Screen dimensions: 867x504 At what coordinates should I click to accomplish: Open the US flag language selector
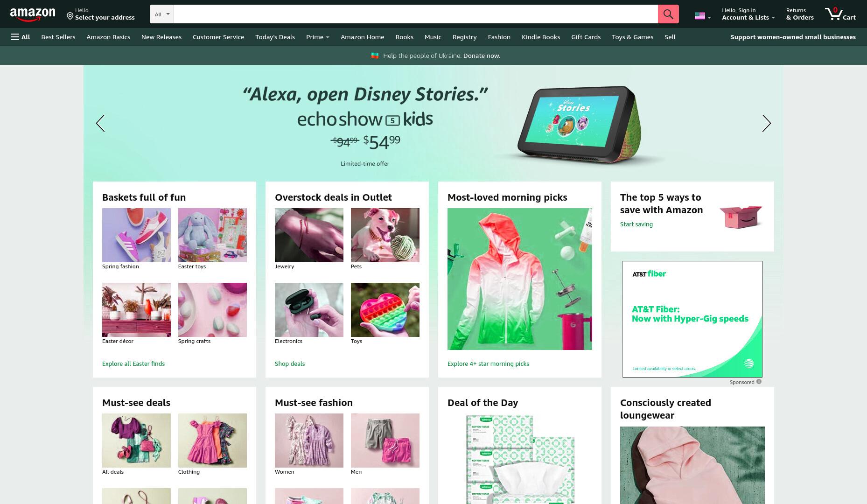pyautogui.click(x=703, y=16)
